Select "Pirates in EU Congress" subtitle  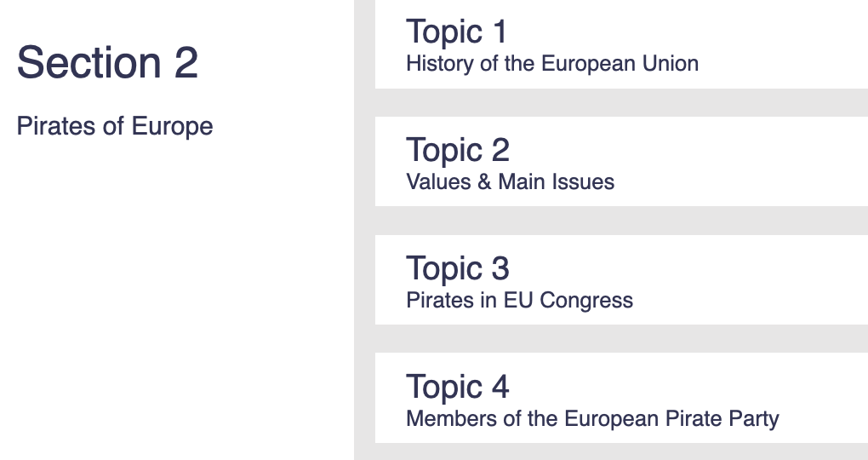coord(519,301)
